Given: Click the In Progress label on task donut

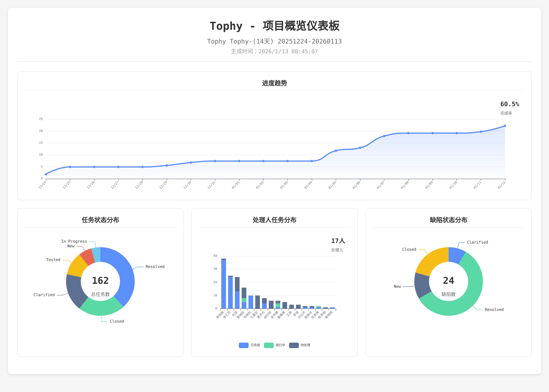Looking at the screenshot, I should point(74,241).
